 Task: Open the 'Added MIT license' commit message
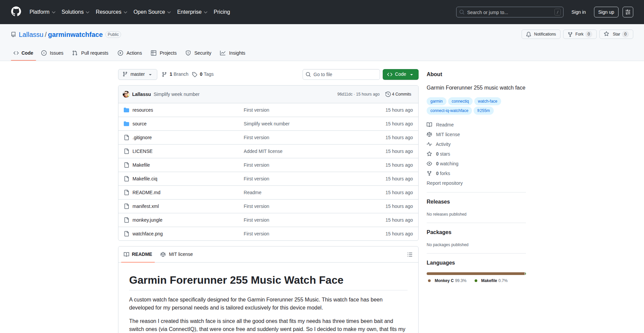[263, 151]
